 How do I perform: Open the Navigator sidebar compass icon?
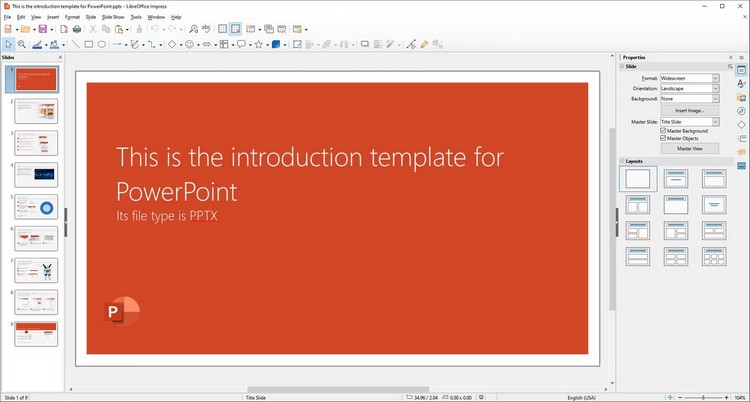pos(741,111)
